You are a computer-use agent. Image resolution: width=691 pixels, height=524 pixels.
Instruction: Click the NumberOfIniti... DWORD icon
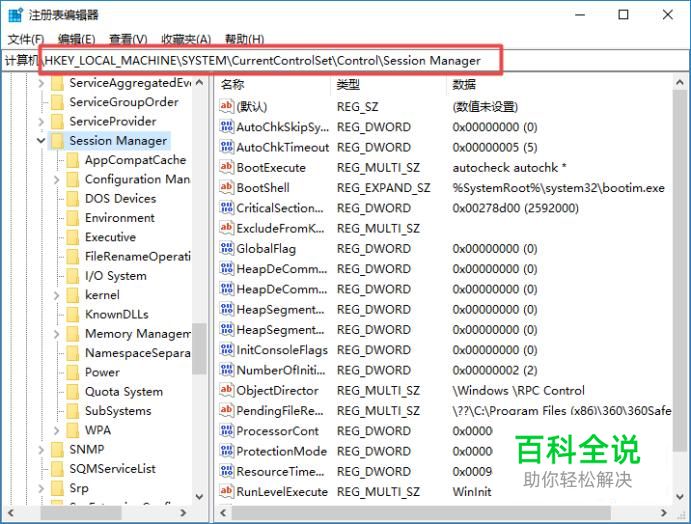coord(227,370)
